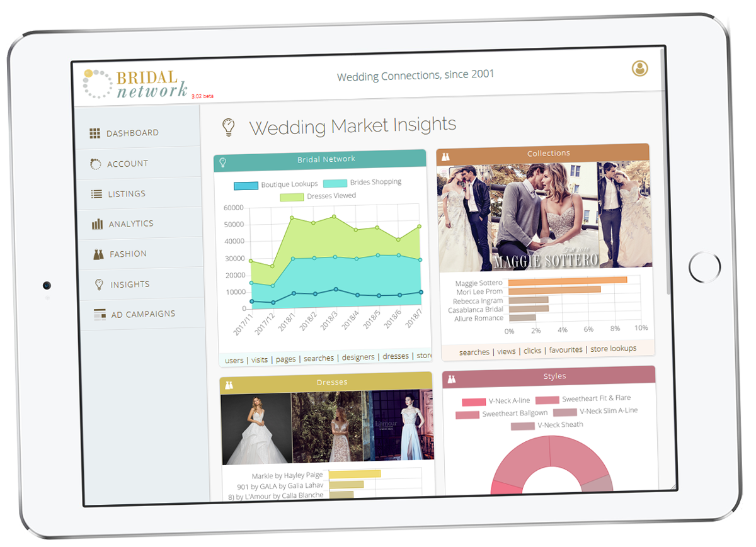
Task: Click the Fashion dress icon in sidebar
Action: (98, 254)
